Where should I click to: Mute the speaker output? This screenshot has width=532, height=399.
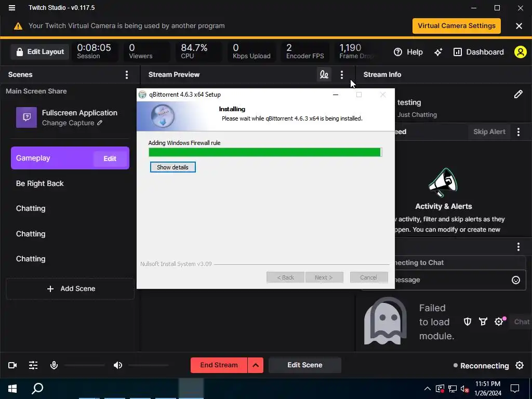click(x=118, y=365)
